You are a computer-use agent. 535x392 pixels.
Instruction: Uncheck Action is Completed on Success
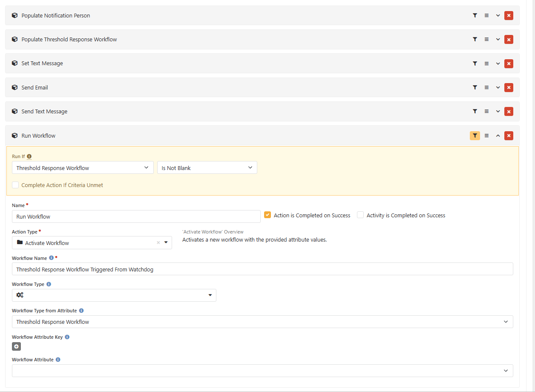[267, 215]
